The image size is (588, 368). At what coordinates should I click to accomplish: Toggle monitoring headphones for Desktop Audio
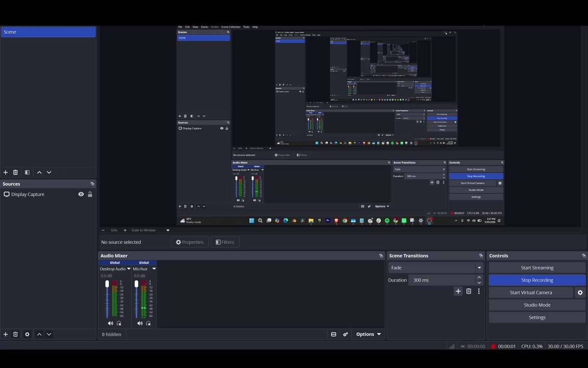tap(119, 323)
